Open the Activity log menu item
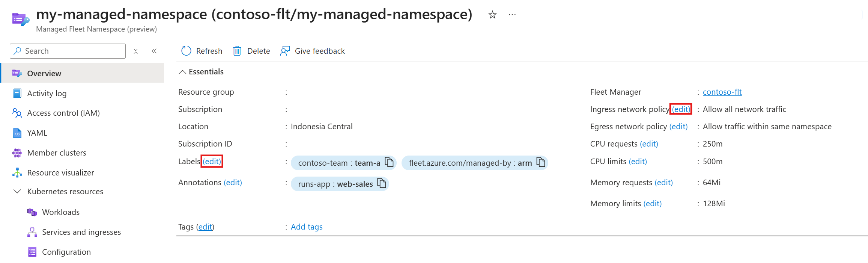Image resolution: width=868 pixels, height=263 pixels. click(x=47, y=93)
